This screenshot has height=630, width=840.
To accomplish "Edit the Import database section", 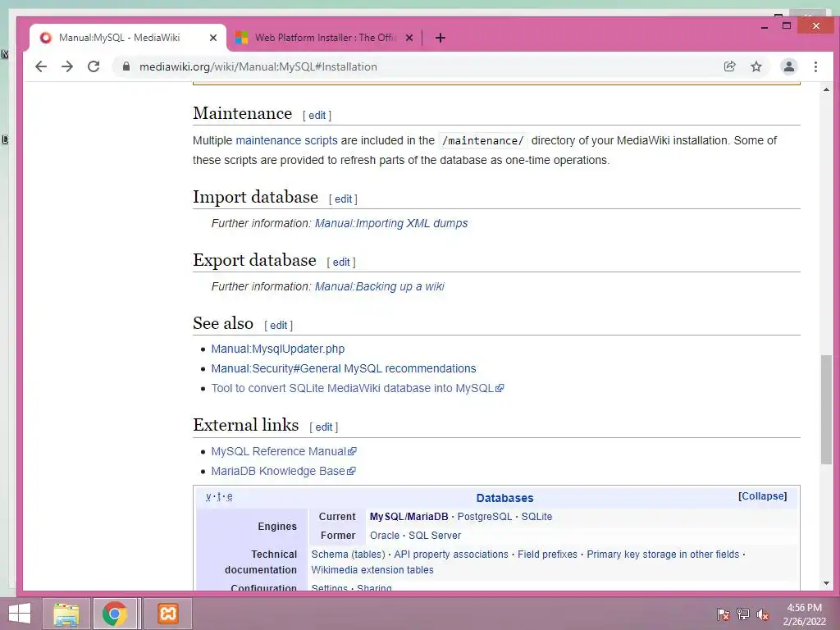I will [x=343, y=199].
